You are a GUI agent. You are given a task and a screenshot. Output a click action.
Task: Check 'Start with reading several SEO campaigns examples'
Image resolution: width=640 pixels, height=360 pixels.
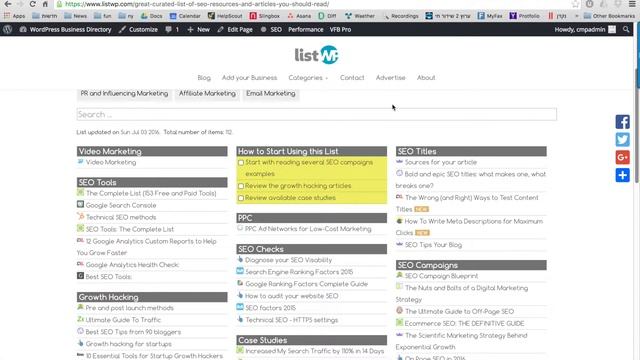(x=241, y=163)
